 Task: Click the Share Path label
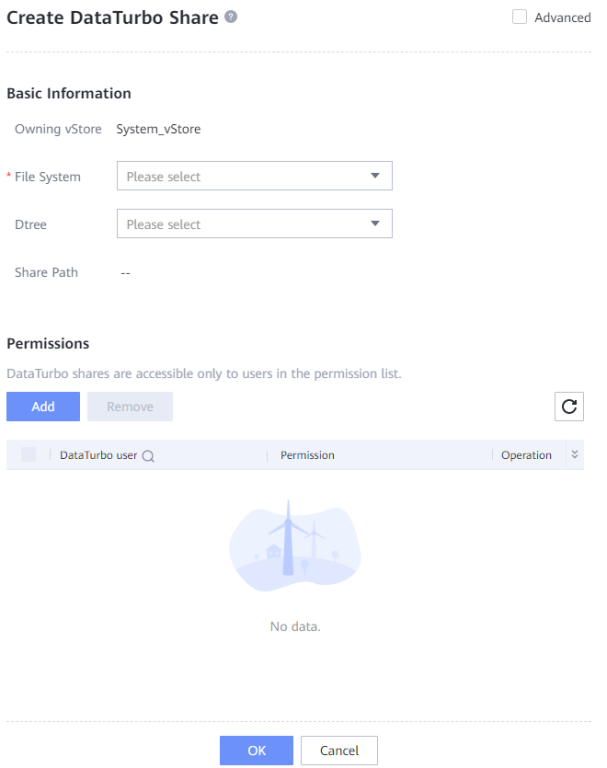click(x=46, y=272)
